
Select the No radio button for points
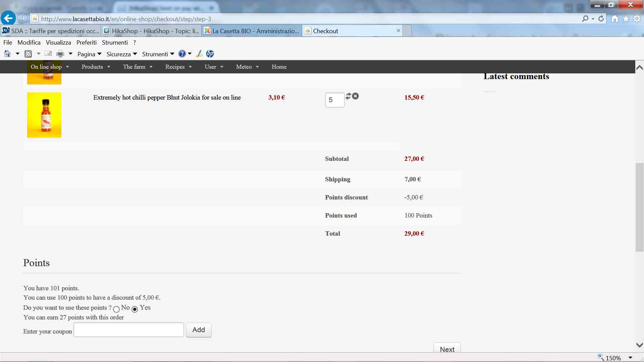(x=116, y=309)
